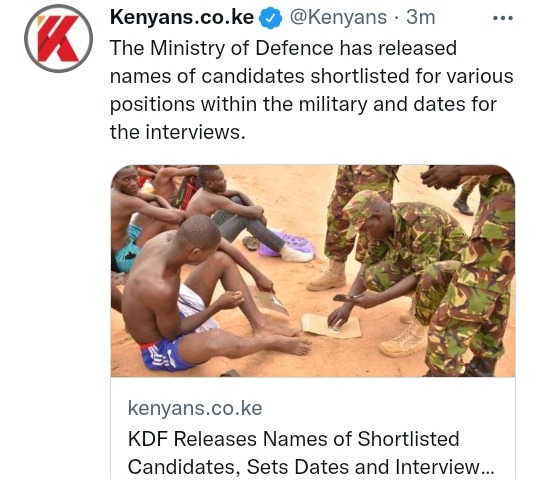Click the tweet line 'names of candidates shortlisted'
This screenshot has height=480, width=540.
(312, 76)
